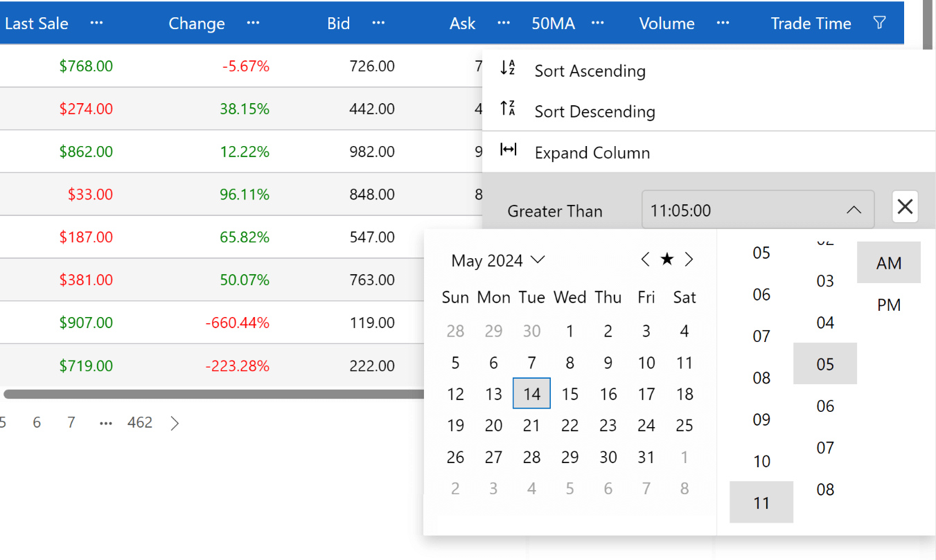Select May 26 in the calendar
This screenshot has height=560, width=936.
coord(455,457)
